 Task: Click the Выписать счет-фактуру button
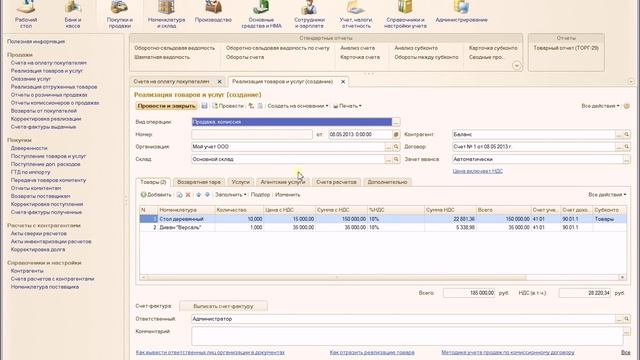[223, 306]
